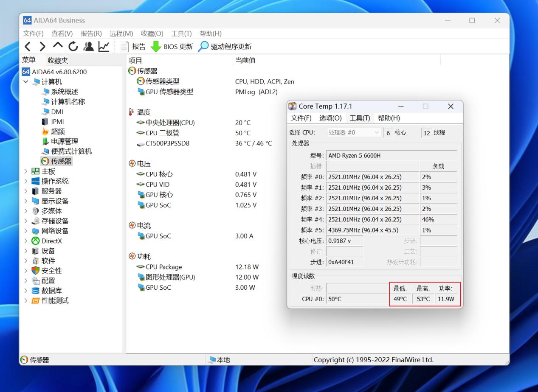The image size is (538, 392).
Task: Open the 工具(T) menu in Core Temp
Action: click(360, 118)
